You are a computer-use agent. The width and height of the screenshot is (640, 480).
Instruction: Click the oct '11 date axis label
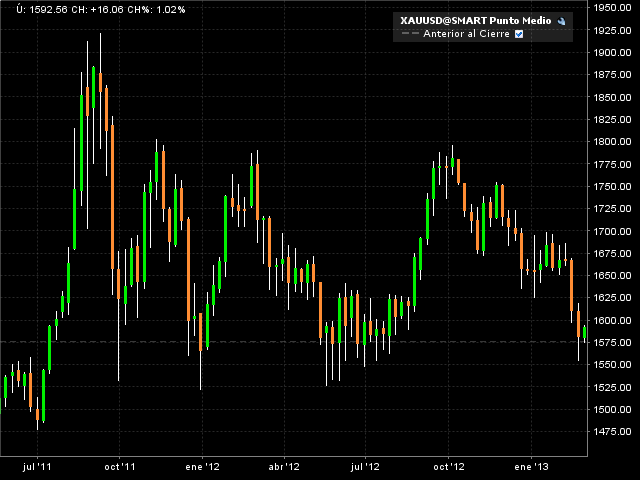click(120, 467)
